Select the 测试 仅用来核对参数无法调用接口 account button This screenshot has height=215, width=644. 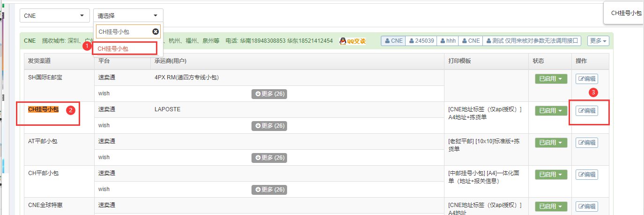532,41
